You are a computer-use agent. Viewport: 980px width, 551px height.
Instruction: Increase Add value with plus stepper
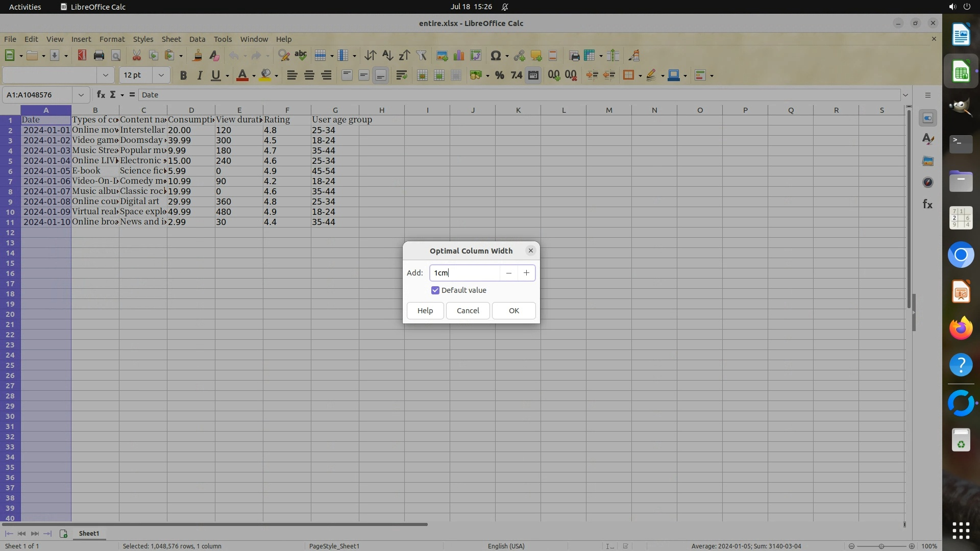tap(526, 273)
